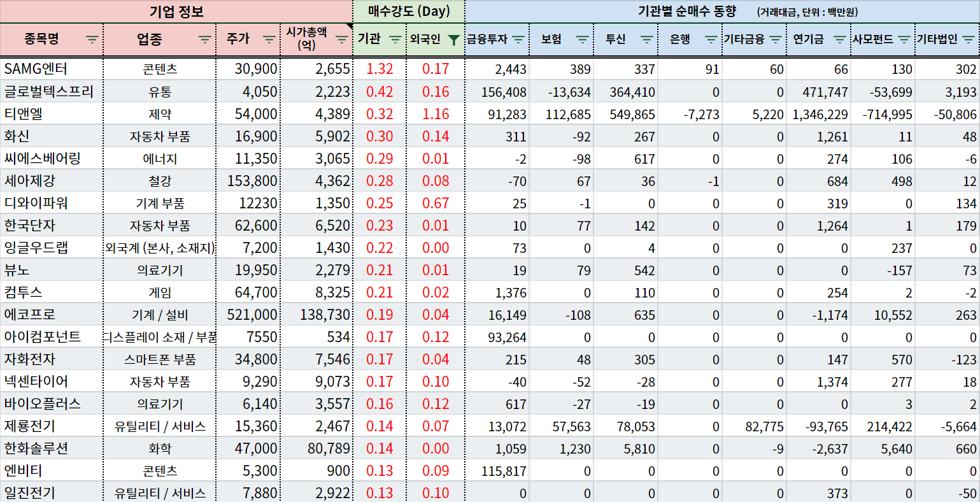Screen dimensions: 980x502
Task: Open the 투신 filter dropdown
Action: pos(647,39)
